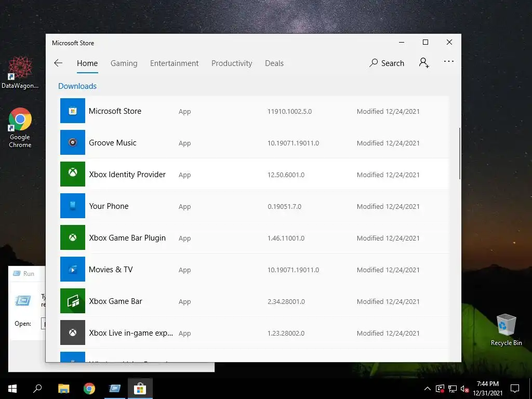Switch to the Home tab
This screenshot has height=399, width=532.
(x=87, y=63)
